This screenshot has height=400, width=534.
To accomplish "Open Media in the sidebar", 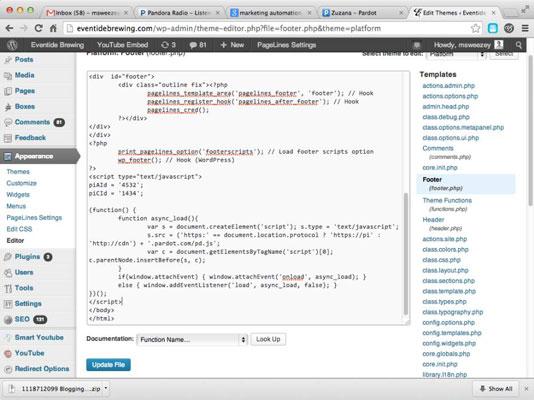I will tap(25, 75).
